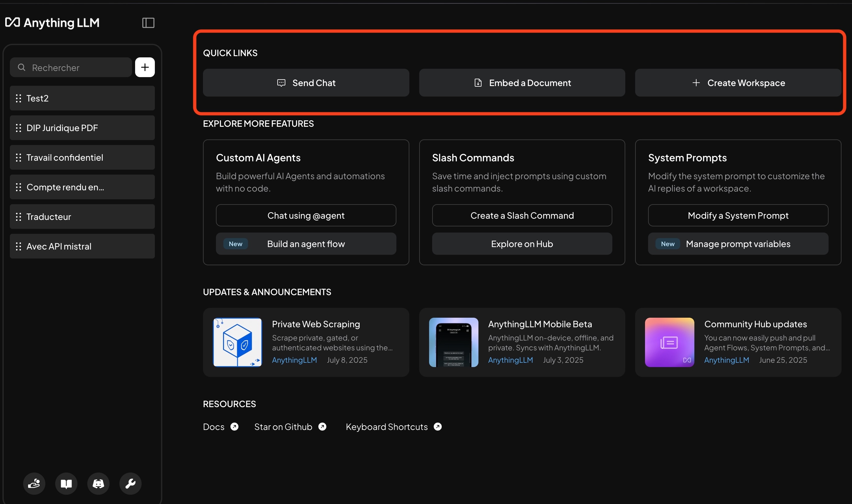Click the Rechercher search field

coord(71,67)
